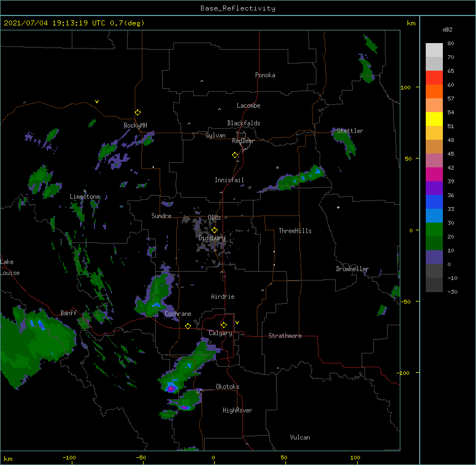Click the Ponoka city label

tap(265, 75)
